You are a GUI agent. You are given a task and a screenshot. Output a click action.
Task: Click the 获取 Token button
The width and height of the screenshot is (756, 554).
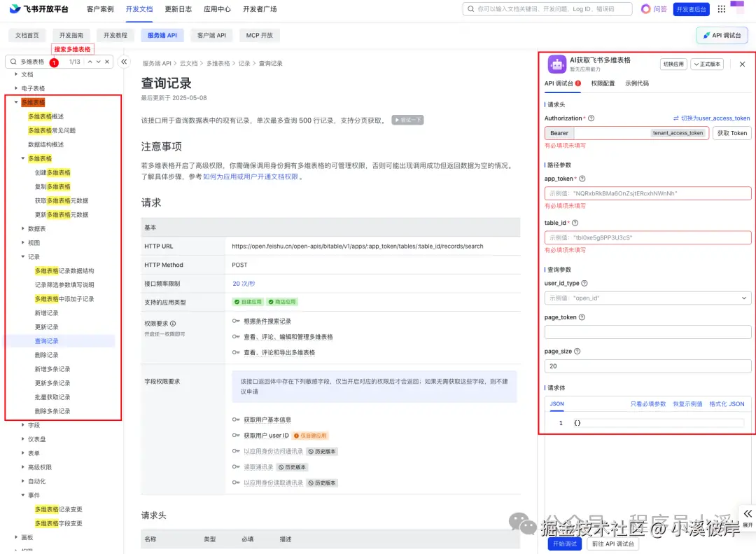732,133
